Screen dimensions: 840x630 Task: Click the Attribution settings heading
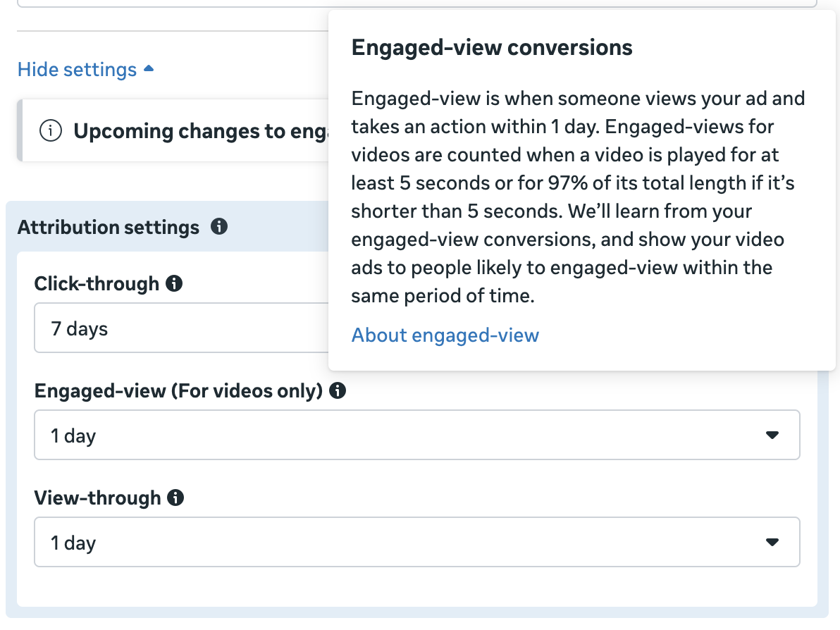109,228
